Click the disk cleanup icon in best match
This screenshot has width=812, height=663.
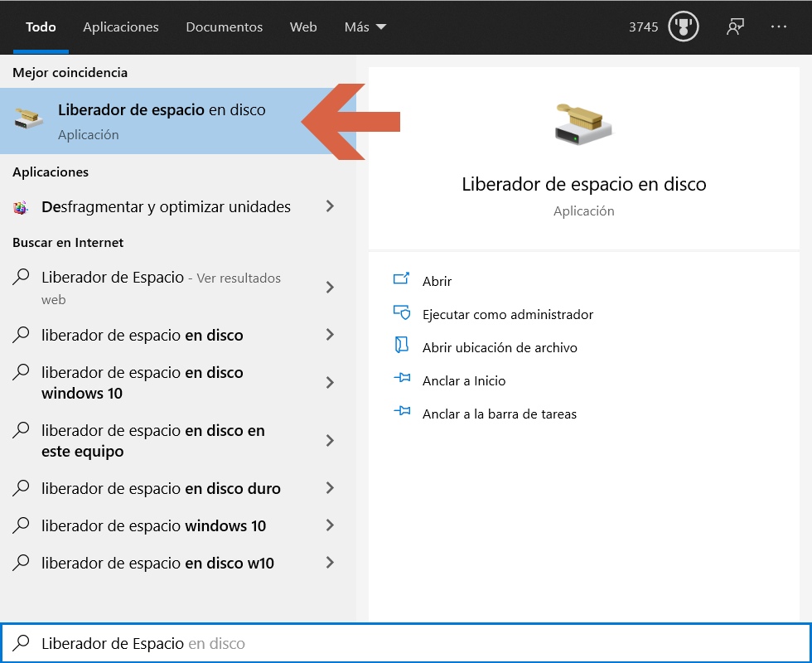pos(28,119)
